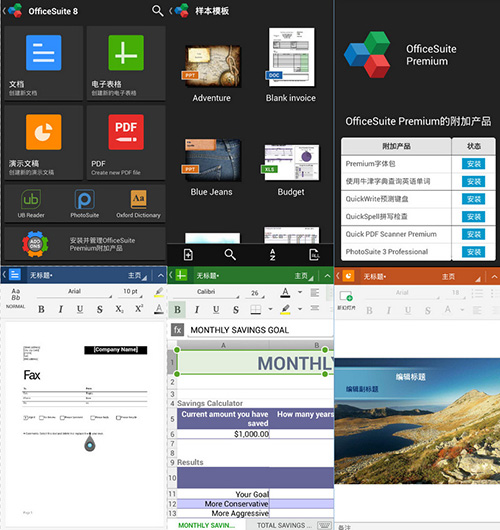
Task: Toggle bold in the spreadsheet editor
Action: [x=177, y=310]
